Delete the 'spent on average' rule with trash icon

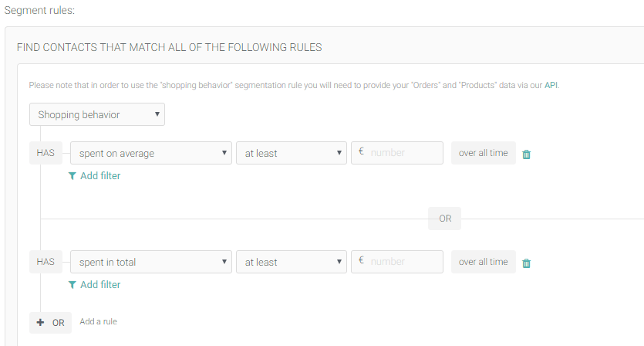[x=526, y=154]
